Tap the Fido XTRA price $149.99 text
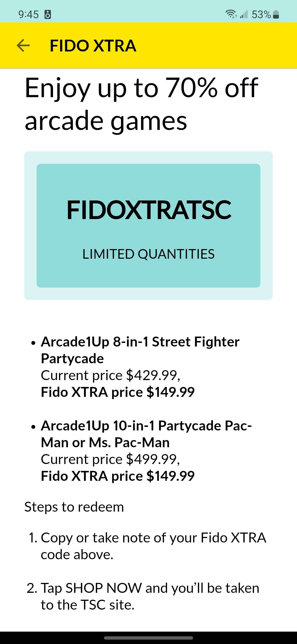297x644 pixels. [x=118, y=392]
